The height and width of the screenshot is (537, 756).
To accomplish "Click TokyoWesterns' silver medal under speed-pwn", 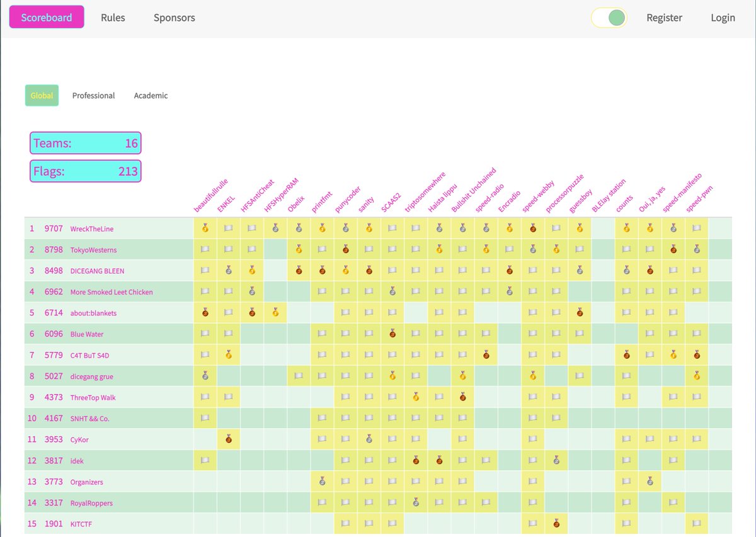I will coord(697,250).
